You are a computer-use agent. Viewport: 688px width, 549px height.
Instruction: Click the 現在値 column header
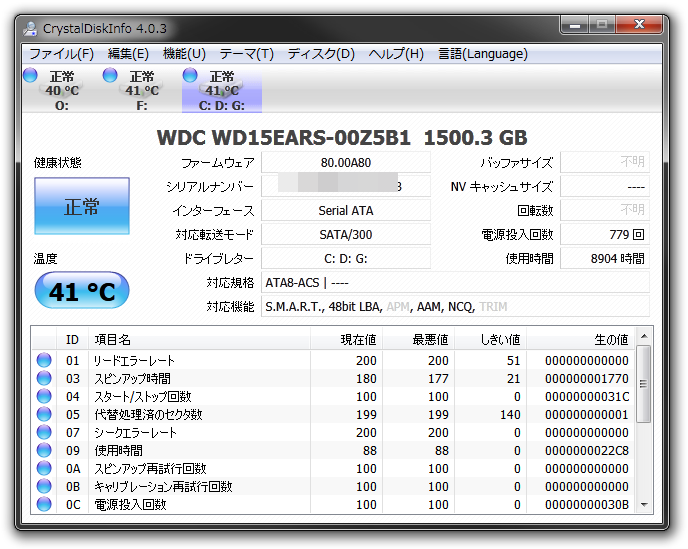click(347, 339)
